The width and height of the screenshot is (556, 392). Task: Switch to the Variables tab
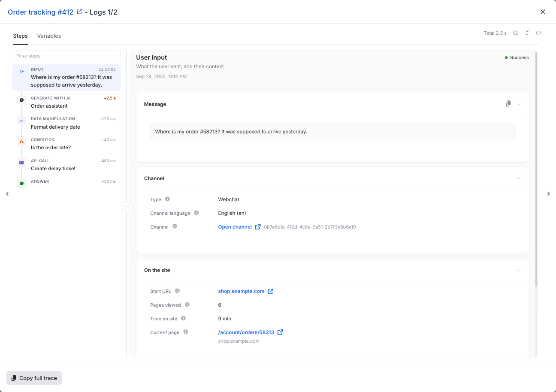49,36
